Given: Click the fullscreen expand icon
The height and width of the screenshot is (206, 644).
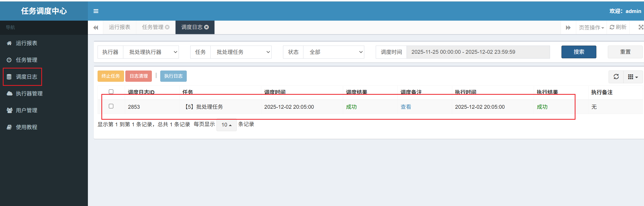Looking at the screenshot, I should coord(641,27).
